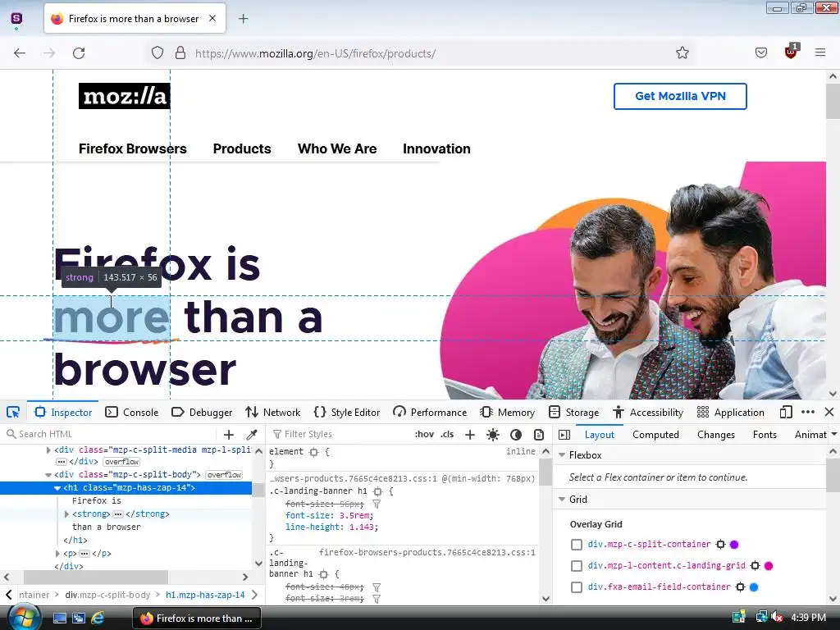840x630 pixels.
Task: Change blue grid color for fxa-email-field-container
Action: [x=754, y=587]
